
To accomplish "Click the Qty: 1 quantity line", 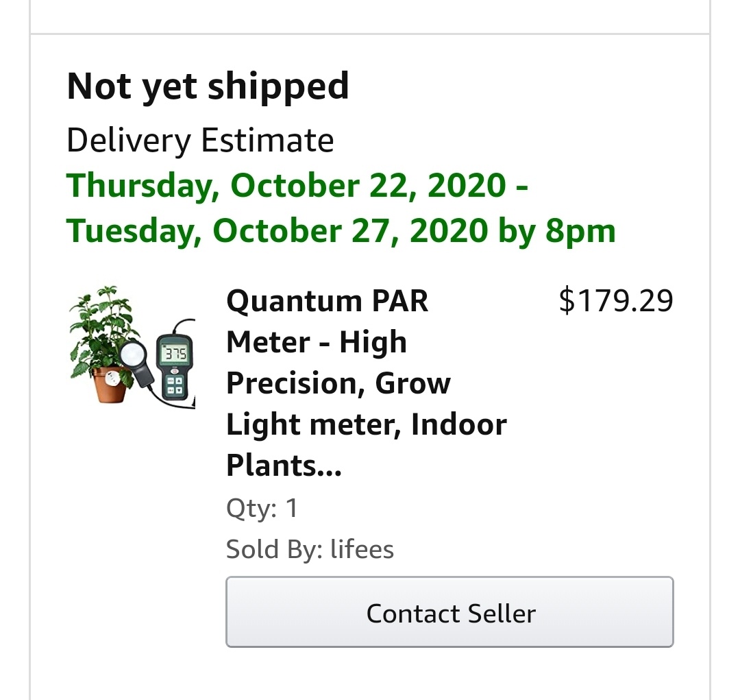I will pyautogui.click(x=262, y=508).
